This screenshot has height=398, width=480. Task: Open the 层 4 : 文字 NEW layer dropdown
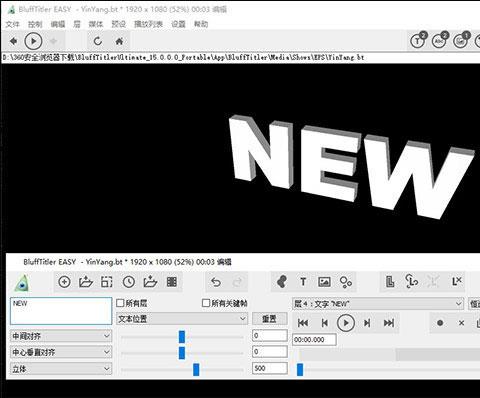[378, 304]
